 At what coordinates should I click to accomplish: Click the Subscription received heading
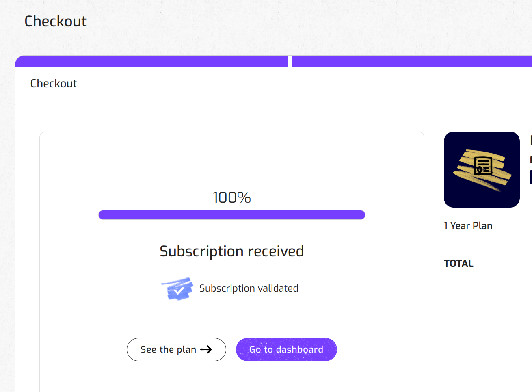[232, 251]
